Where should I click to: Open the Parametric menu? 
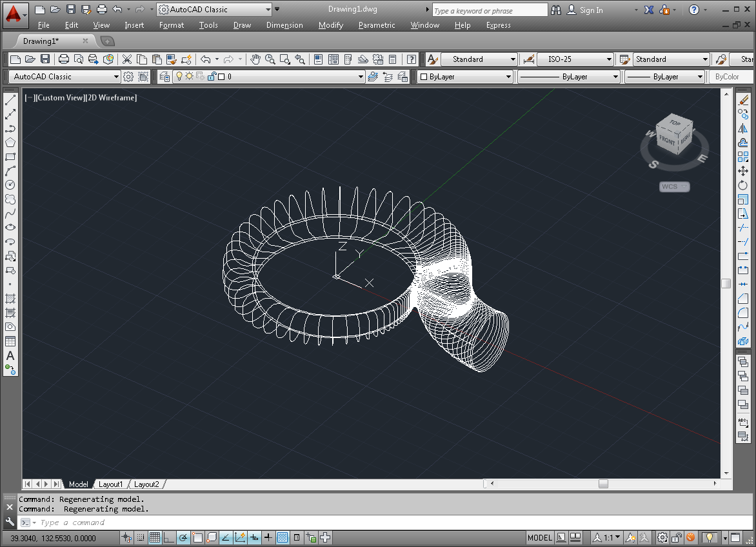tap(377, 25)
